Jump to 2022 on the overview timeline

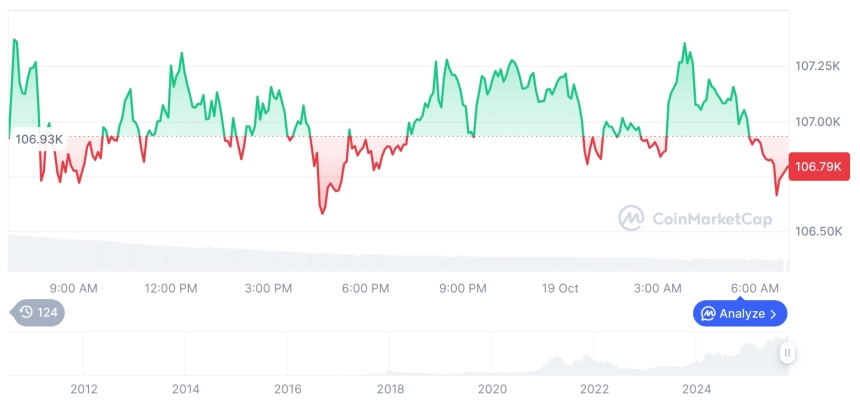pos(594,388)
